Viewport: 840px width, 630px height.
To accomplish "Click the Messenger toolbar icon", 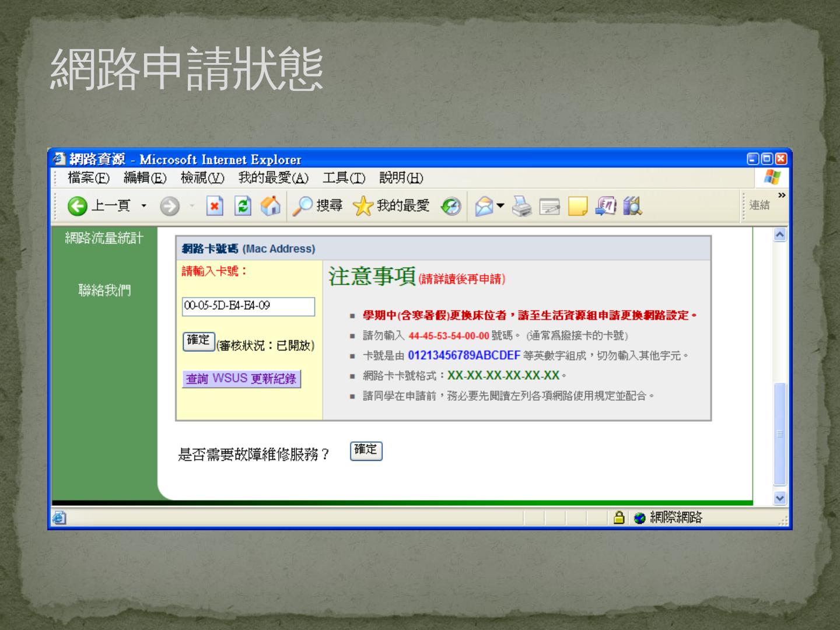I will coord(605,206).
